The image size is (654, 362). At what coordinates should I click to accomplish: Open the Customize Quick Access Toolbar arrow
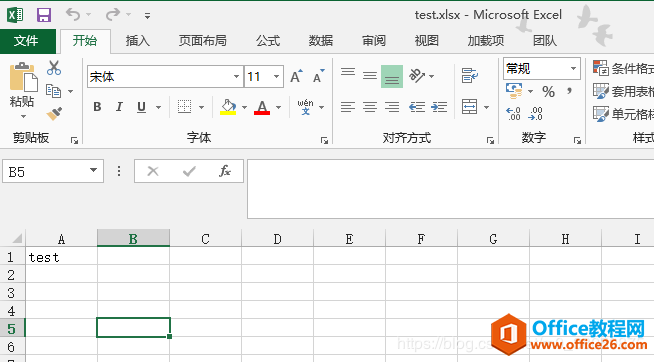pyautogui.click(x=147, y=16)
